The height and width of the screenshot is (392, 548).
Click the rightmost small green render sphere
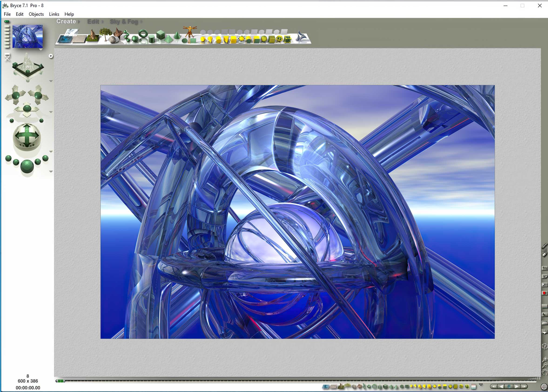(45, 158)
